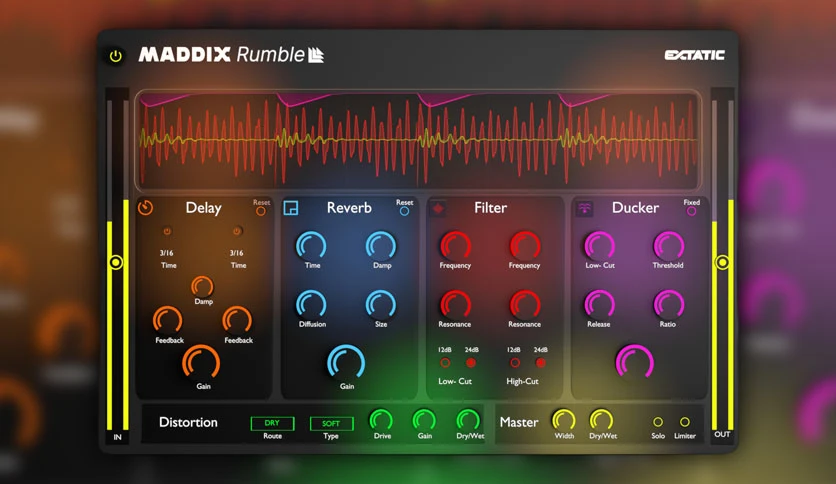Toggle the plugin power button
The image size is (836, 484).
pyautogui.click(x=116, y=56)
